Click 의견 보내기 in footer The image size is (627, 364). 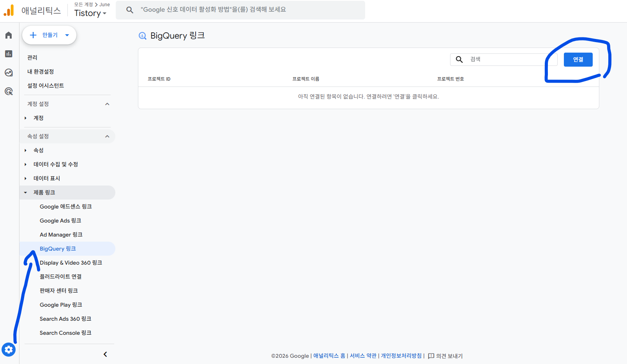449,356
